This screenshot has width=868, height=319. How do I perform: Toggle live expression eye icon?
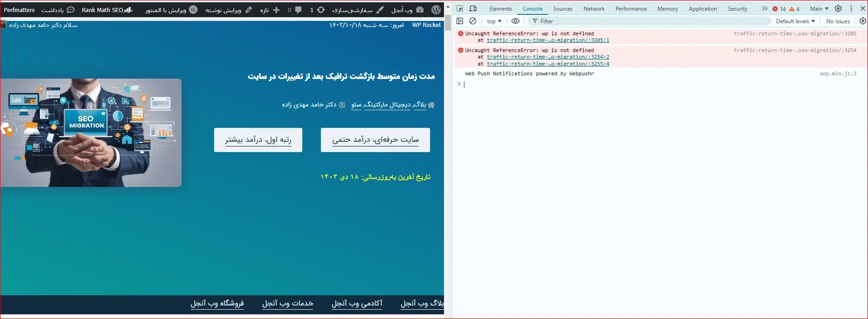coord(516,21)
